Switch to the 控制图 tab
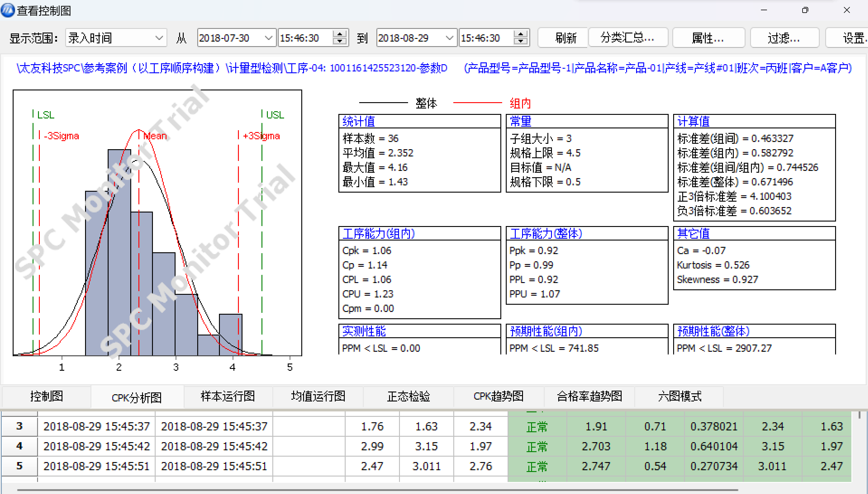Screen dimensions: 868x494 click(46, 396)
